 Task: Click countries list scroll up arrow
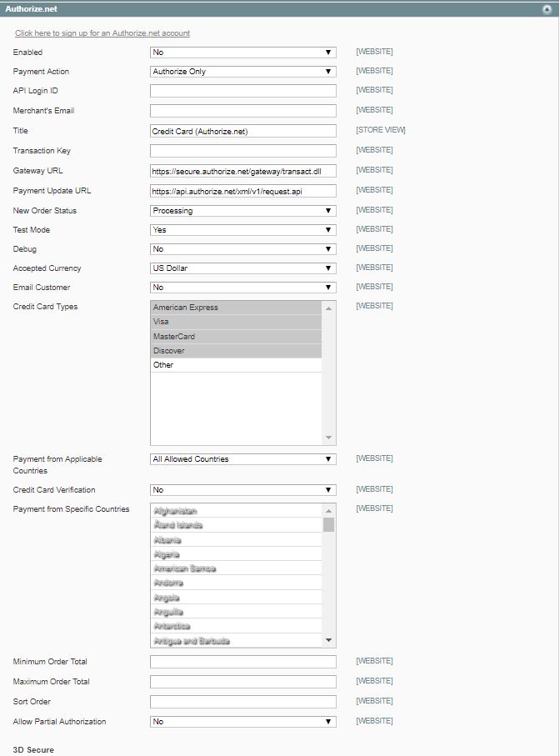328,511
